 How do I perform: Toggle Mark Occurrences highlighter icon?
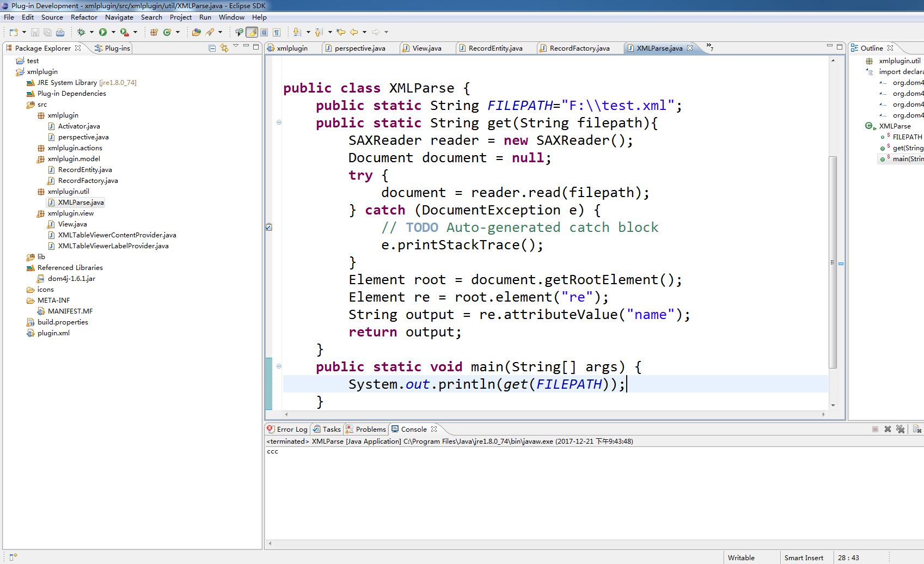[x=252, y=32]
